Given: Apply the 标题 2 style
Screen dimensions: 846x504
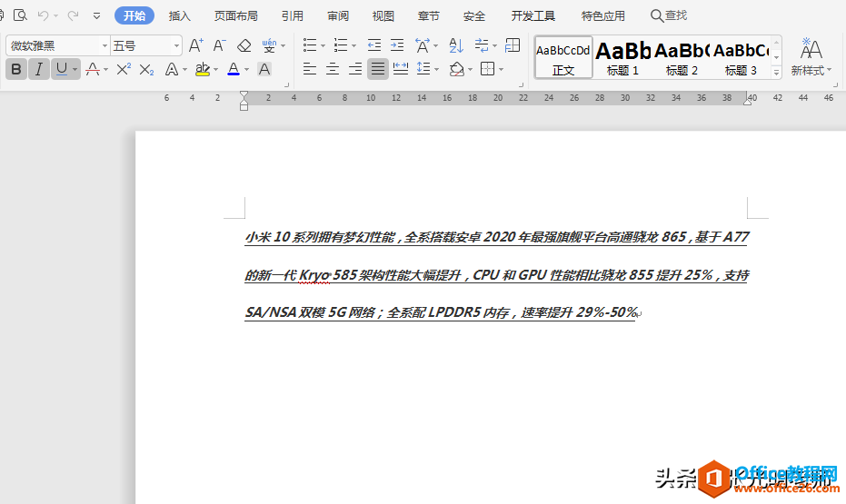Looking at the screenshot, I should click(682, 58).
